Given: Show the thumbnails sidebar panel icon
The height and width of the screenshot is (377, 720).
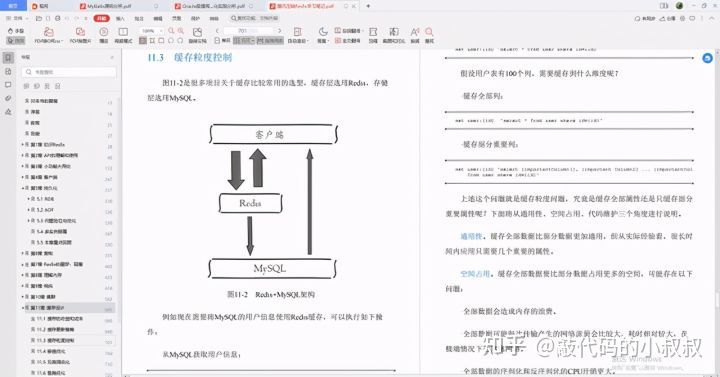Looking at the screenshot, I should (x=8, y=72).
